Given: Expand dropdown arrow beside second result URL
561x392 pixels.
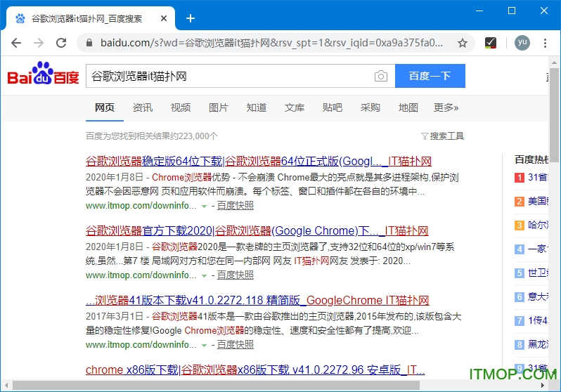Looking at the screenshot, I should tap(204, 276).
